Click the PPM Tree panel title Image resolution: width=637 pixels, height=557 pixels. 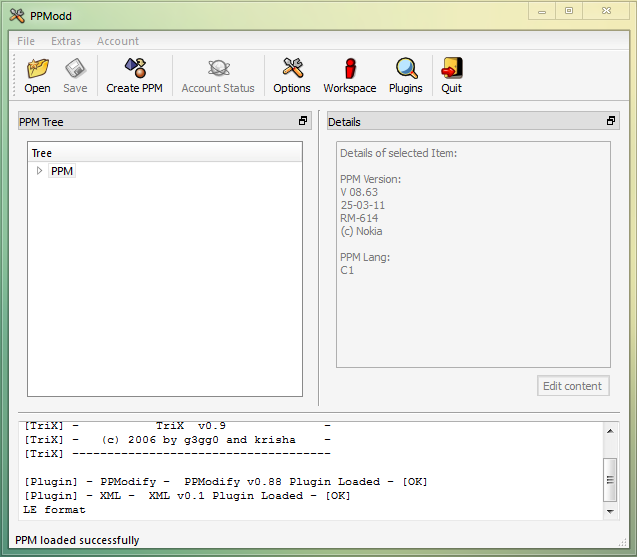pos(41,122)
